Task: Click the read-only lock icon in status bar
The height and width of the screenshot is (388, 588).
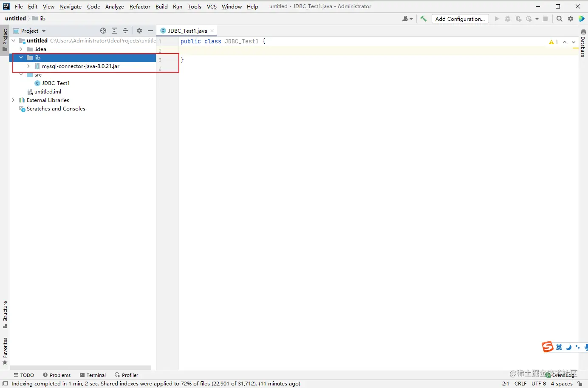Action: pos(580,383)
